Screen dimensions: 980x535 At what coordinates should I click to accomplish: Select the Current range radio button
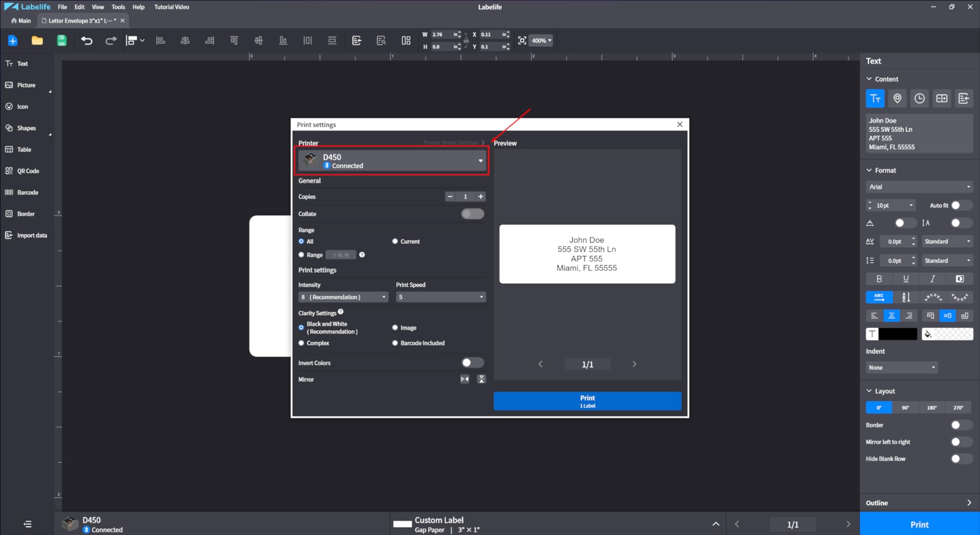coord(395,241)
